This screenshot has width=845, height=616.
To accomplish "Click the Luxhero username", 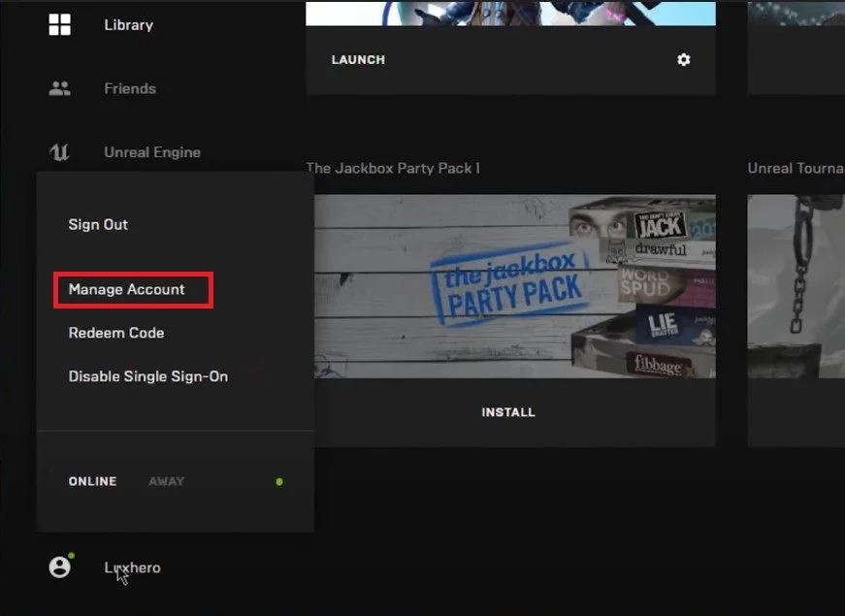I will point(133,567).
